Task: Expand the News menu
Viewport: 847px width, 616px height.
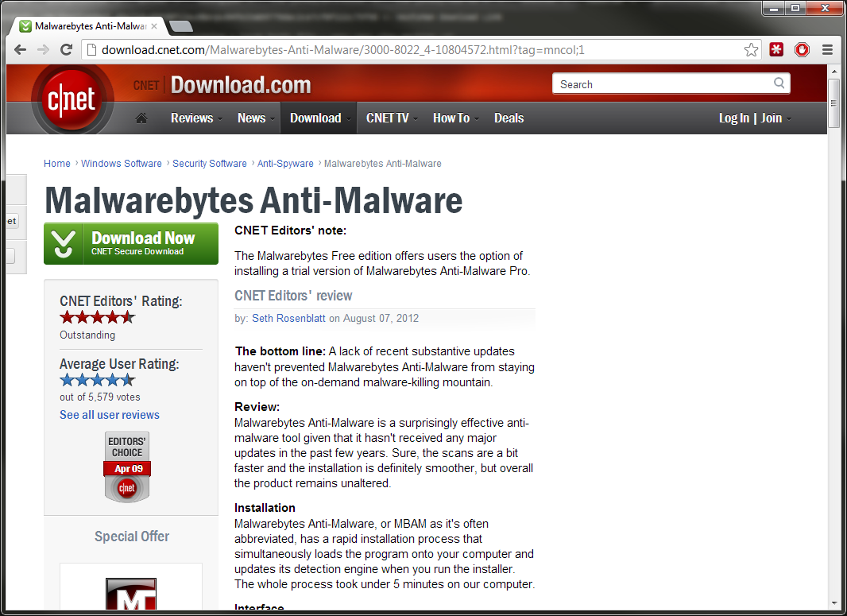Action: pyautogui.click(x=256, y=118)
